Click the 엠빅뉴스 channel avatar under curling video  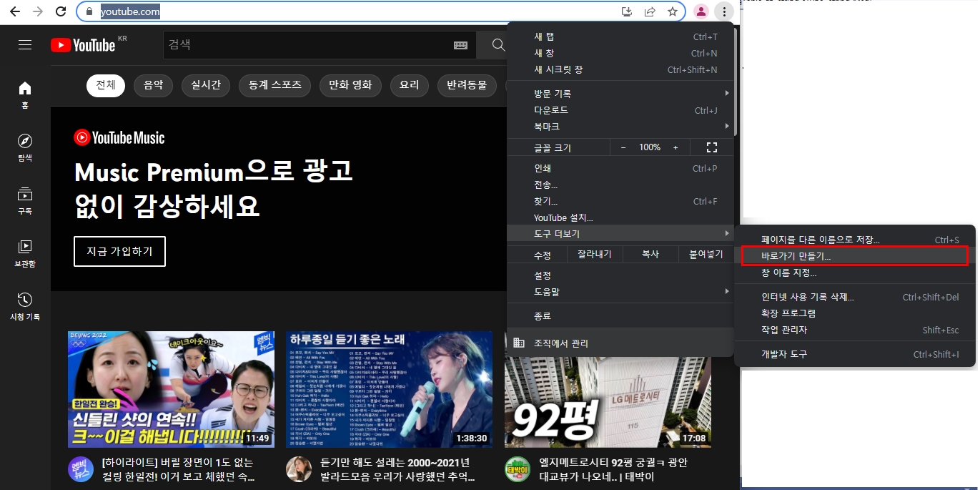point(79,469)
